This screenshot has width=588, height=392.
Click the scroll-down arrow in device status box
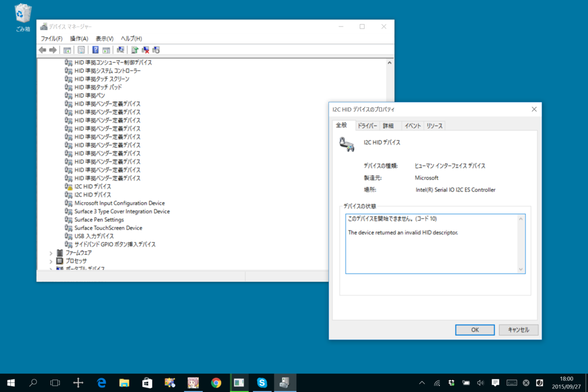520,269
